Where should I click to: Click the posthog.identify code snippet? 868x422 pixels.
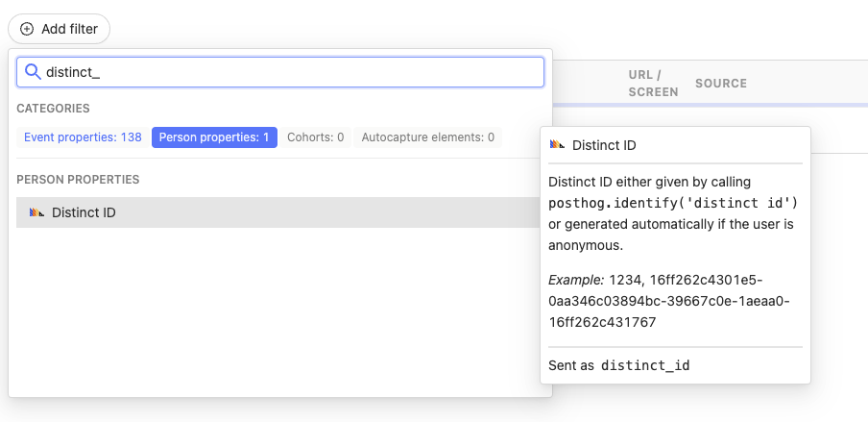click(x=673, y=203)
